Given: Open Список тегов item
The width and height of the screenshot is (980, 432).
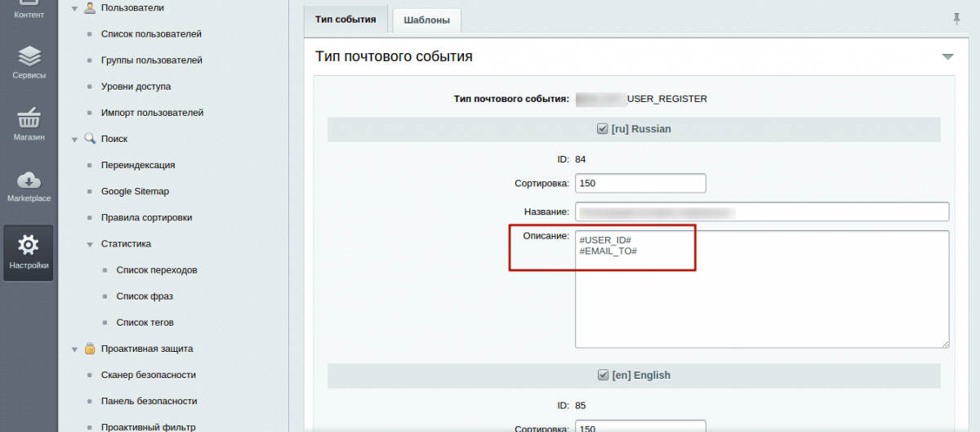Looking at the screenshot, I should 145,323.
